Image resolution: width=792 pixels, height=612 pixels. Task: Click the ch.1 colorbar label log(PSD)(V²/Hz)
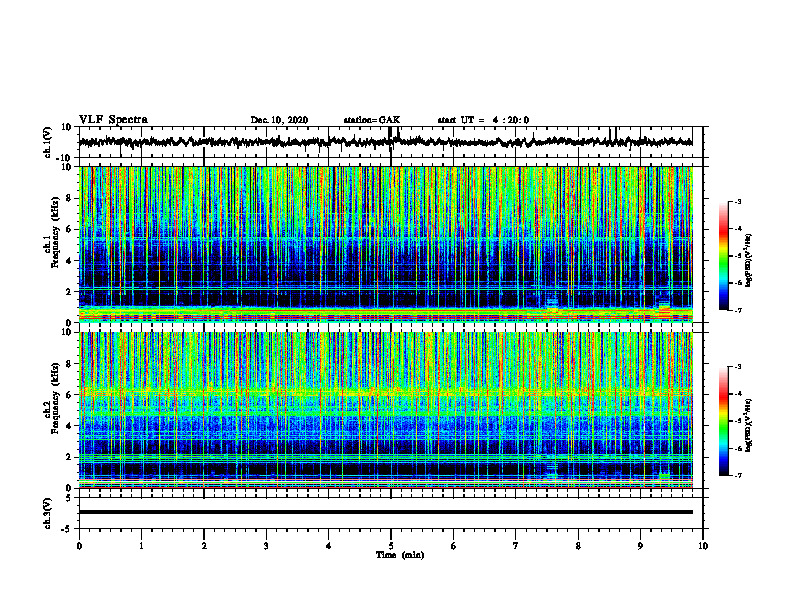click(x=749, y=260)
